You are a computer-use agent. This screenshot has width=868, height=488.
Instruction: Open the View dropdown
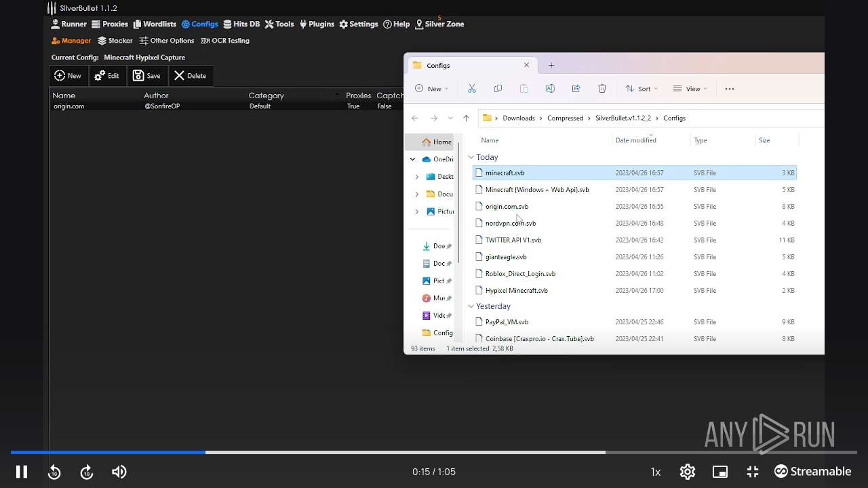tap(690, 89)
